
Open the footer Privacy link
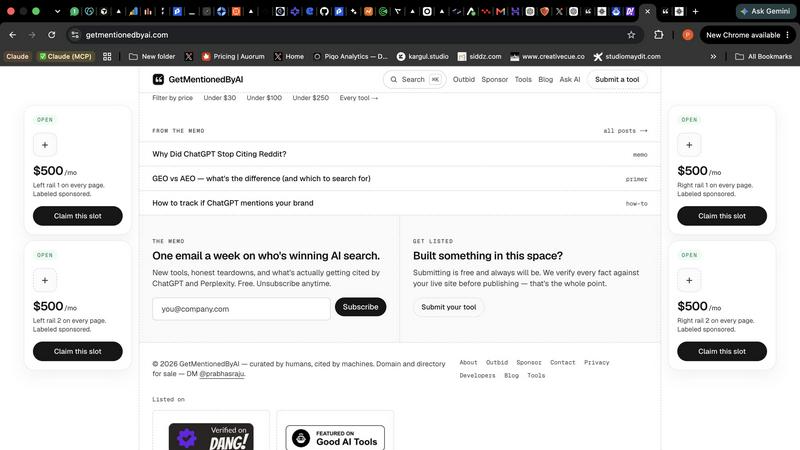click(x=596, y=362)
